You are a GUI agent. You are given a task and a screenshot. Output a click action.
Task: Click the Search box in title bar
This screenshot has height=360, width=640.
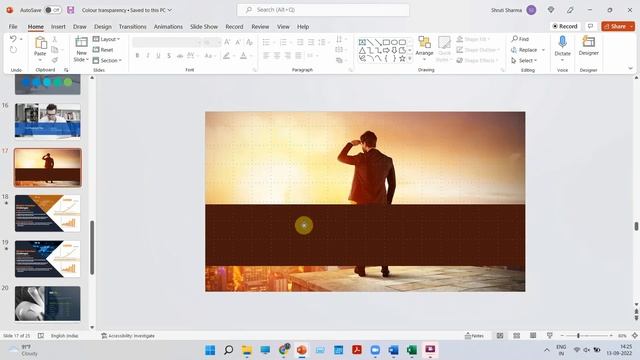323,10
